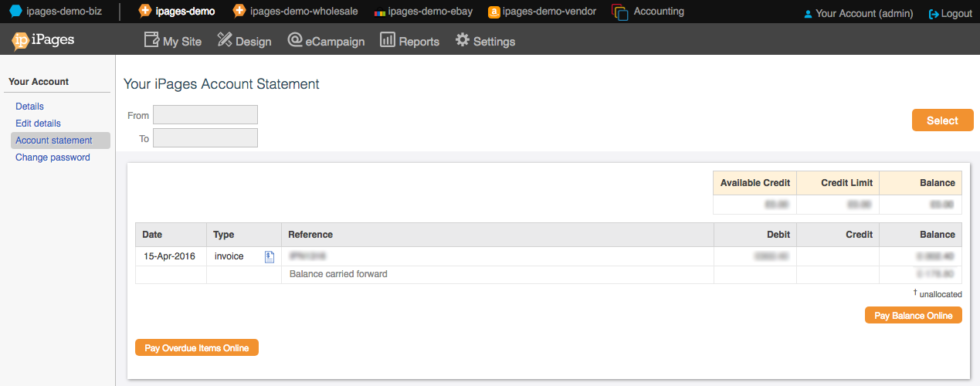Screen dimensions: 980x386
Task: Click Pay Balance Online button
Action: (x=913, y=315)
